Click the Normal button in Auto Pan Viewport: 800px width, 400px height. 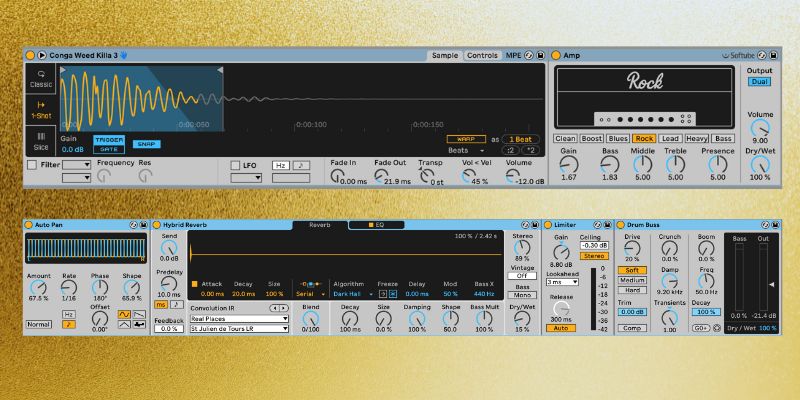tap(39, 324)
